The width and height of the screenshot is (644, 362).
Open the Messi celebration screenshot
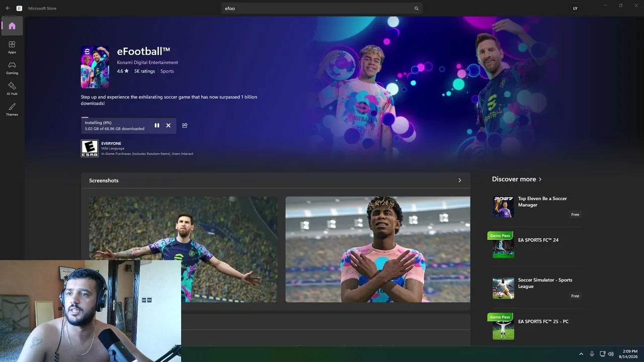point(183,249)
